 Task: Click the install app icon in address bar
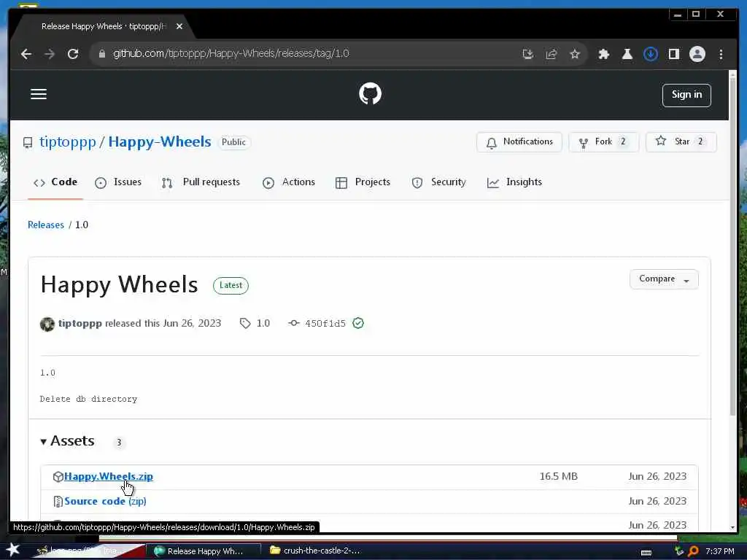pos(528,54)
